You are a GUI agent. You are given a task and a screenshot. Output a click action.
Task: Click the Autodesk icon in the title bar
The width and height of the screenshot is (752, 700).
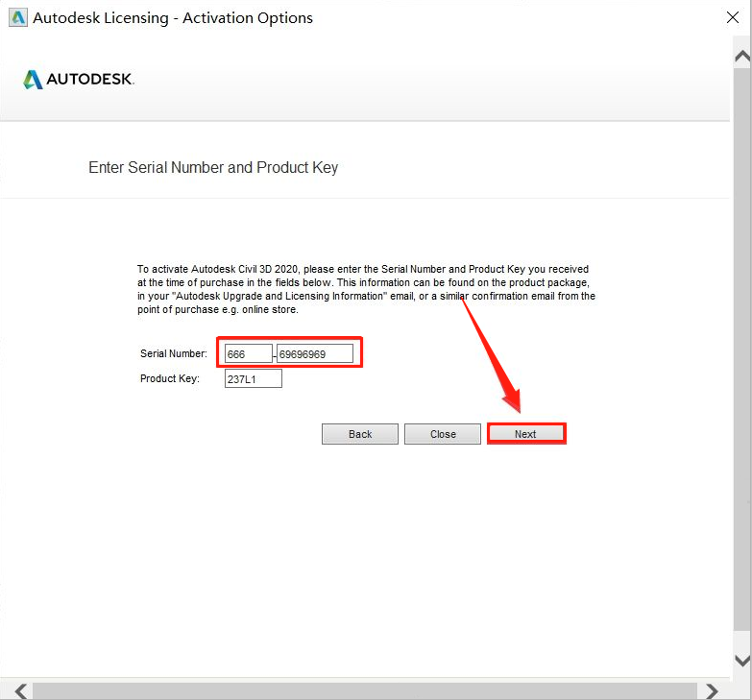tap(16, 17)
